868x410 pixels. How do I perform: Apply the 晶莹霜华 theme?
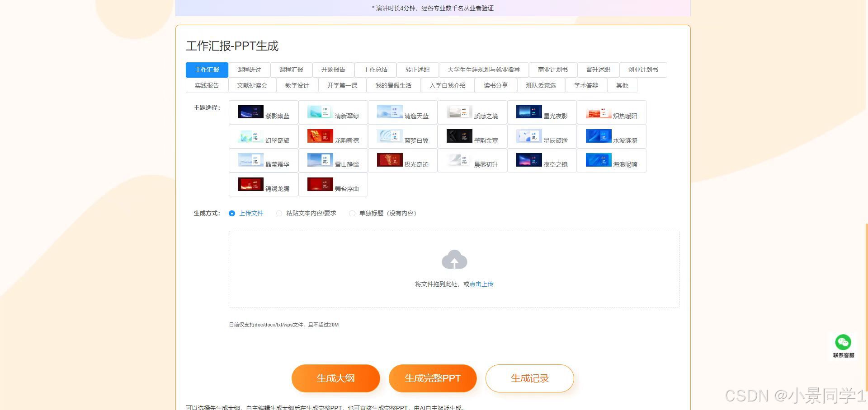coord(264,160)
